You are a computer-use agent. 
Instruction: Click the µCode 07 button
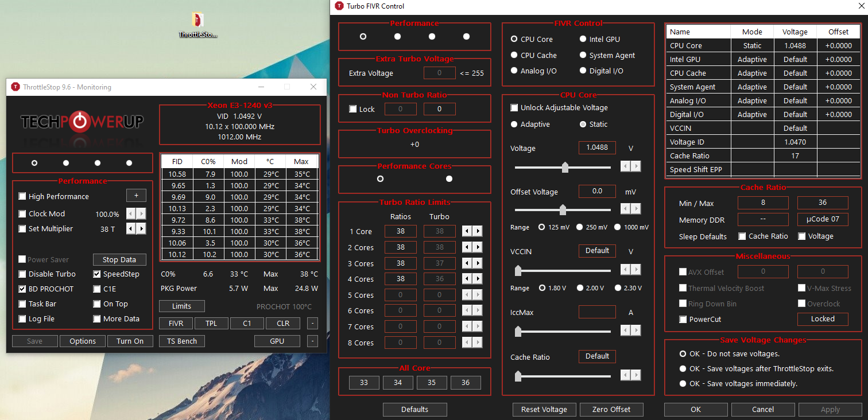823,219
